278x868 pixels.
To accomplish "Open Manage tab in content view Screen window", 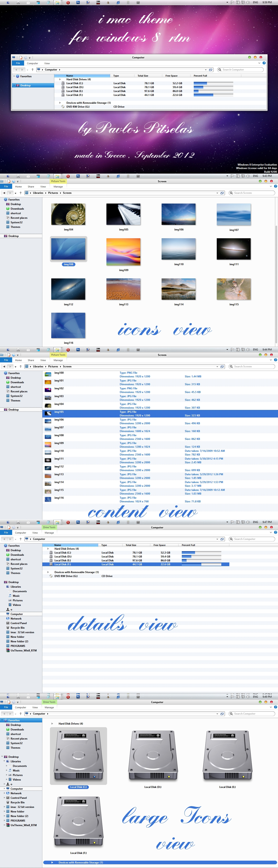I will pos(58,360).
